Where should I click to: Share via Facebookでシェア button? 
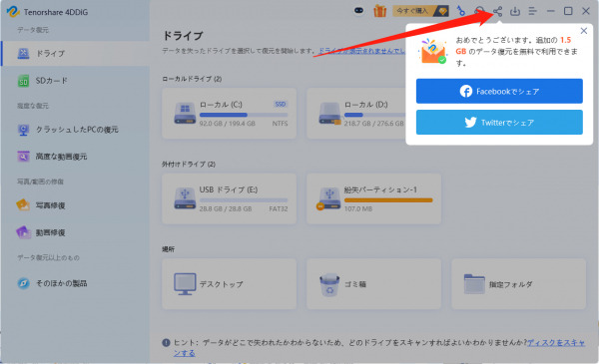[x=499, y=91]
